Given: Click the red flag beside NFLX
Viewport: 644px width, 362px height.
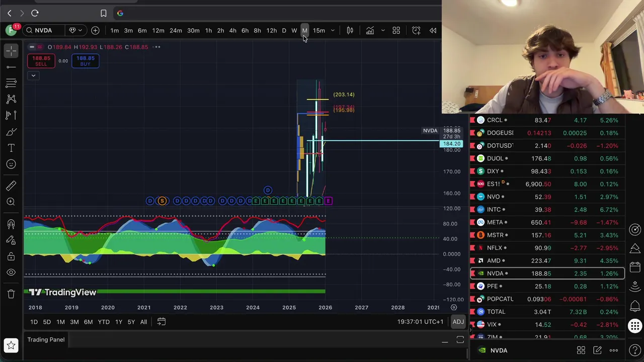Looking at the screenshot, I should coord(472,248).
